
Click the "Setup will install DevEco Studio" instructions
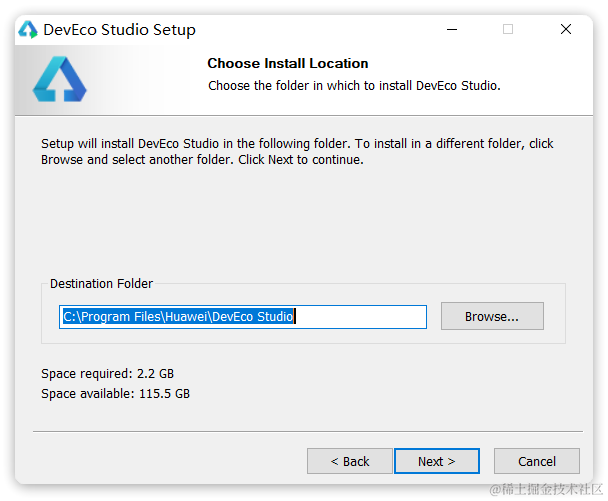click(x=297, y=152)
